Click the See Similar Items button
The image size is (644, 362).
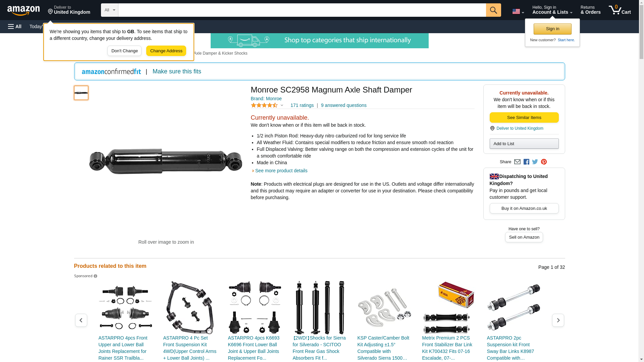[x=524, y=117]
